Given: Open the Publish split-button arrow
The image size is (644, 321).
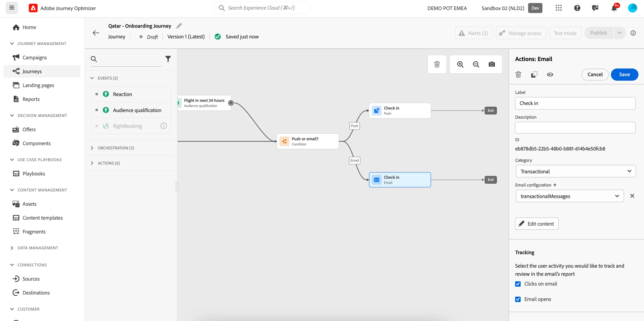Looking at the screenshot, I should click(619, 33).
